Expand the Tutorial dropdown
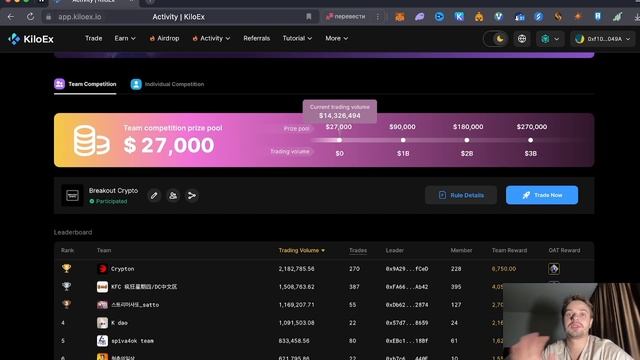 click(x=297, y=38)
